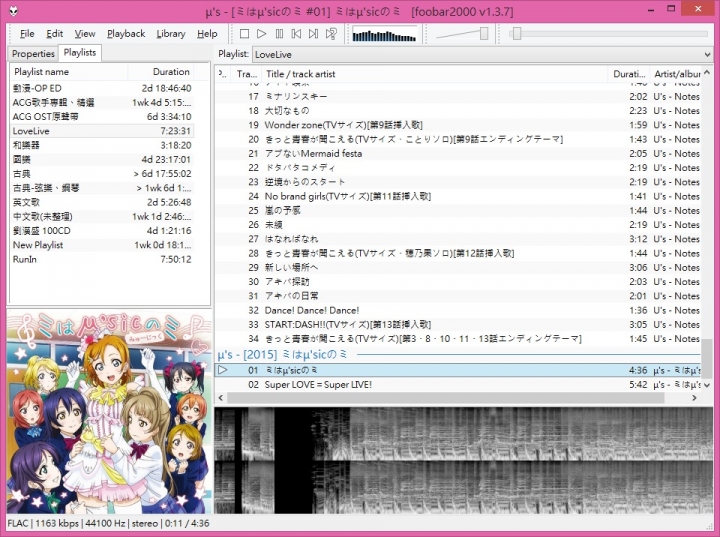
Task: Click playing indicator arrow on track 01
Action: click(223, 370)
